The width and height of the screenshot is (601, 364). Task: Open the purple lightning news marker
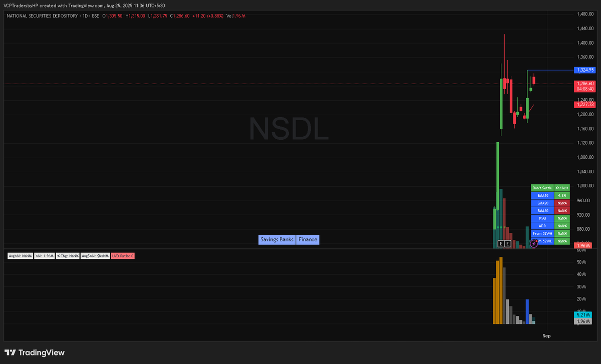tap(534, 243)
